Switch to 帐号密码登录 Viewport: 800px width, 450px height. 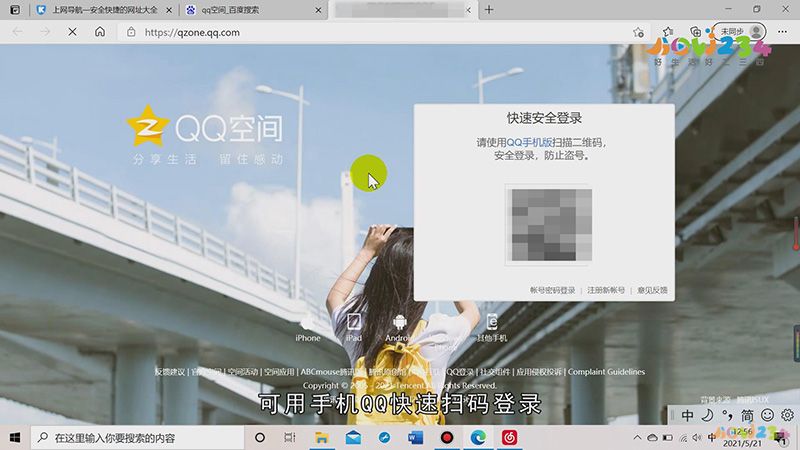pos(553,290)
